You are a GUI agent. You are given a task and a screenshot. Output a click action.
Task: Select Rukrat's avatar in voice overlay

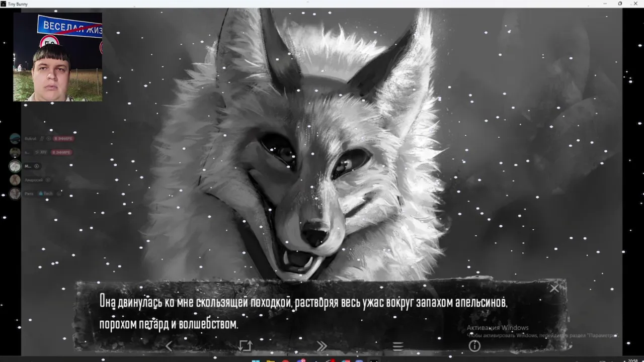pyautogui.click(x=15, y=139)
